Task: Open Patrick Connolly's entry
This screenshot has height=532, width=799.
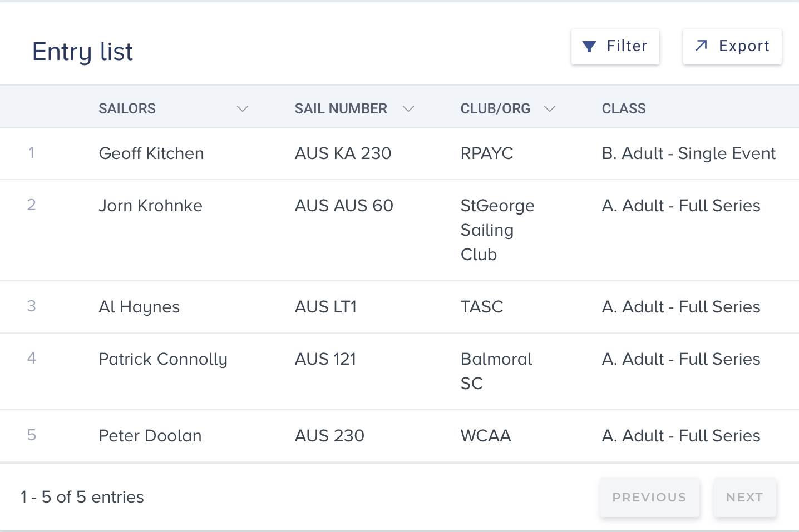Action: (x=163, y=359)
